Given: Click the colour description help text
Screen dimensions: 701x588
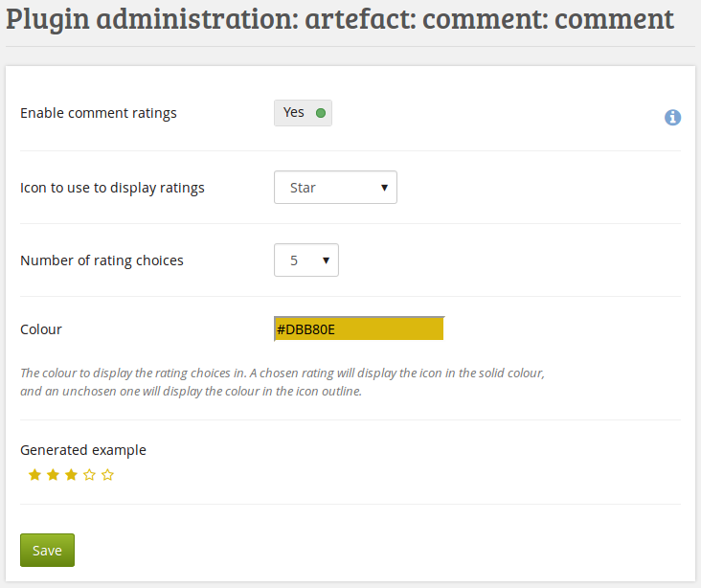Looking at the screenshot, I should click(283, 382).
